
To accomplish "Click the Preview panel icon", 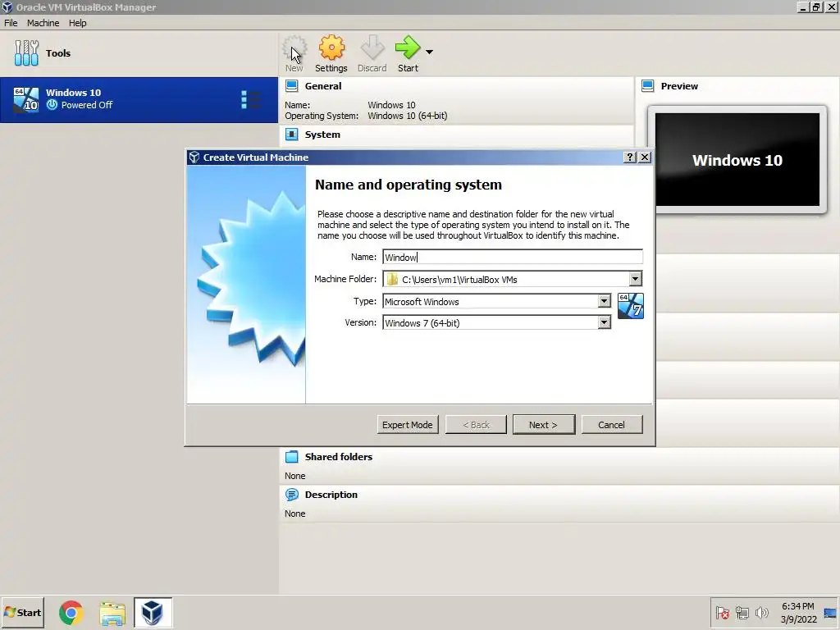I will [648, 86].
